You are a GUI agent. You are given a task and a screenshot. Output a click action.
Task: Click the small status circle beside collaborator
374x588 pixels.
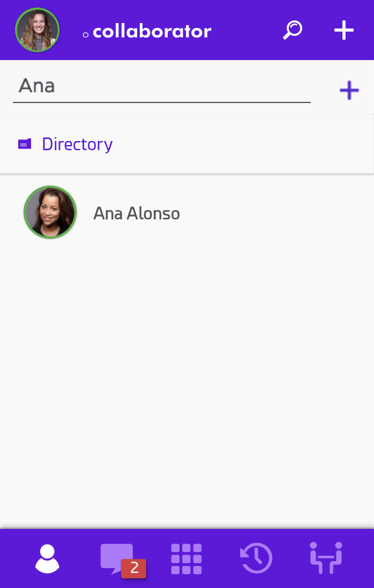click(85, 35)
